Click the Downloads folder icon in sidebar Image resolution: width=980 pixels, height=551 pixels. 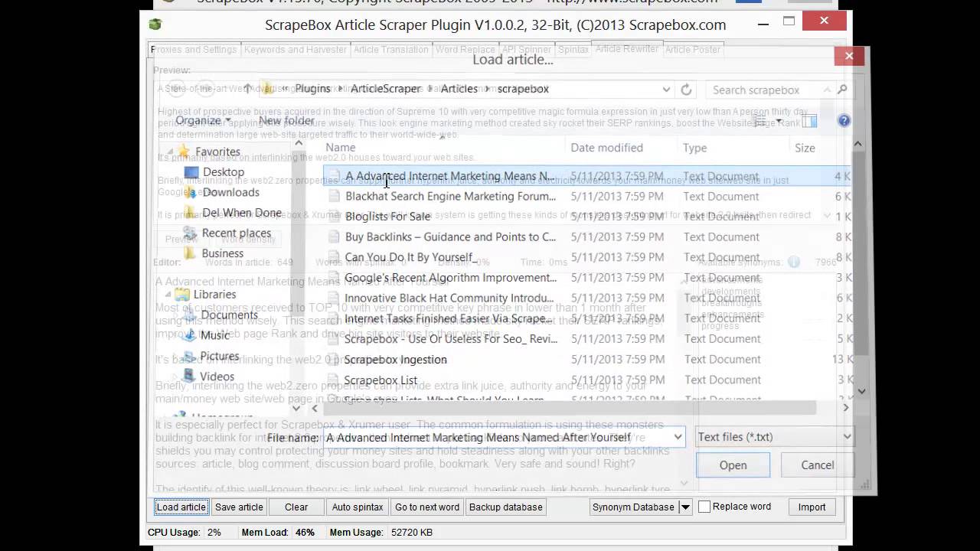tap(191, 192)
